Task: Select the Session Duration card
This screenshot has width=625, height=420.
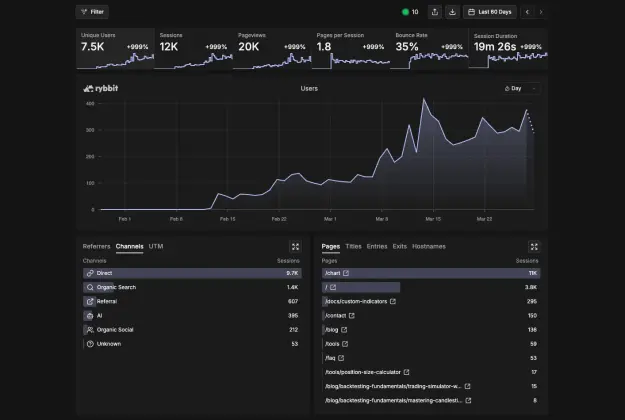Action: click(508, 49)
